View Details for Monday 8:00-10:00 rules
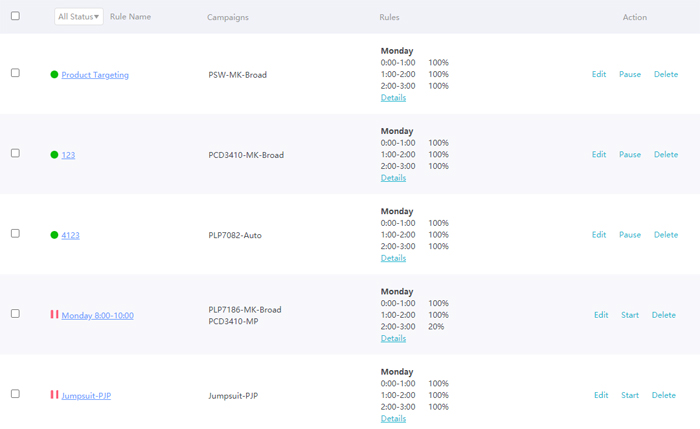Screen dimensions: 700x429 (393, 338)
